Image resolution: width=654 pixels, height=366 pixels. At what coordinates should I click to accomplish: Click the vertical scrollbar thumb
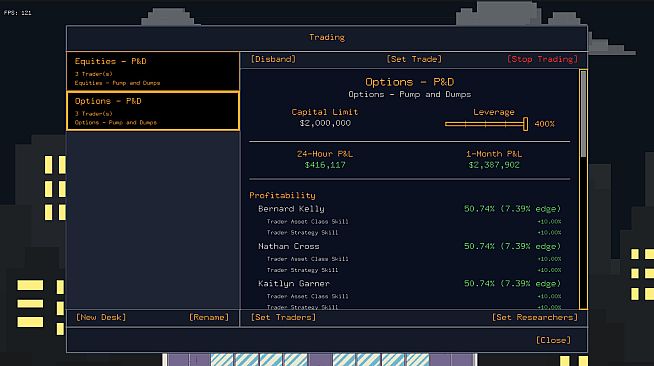[583, 114]
